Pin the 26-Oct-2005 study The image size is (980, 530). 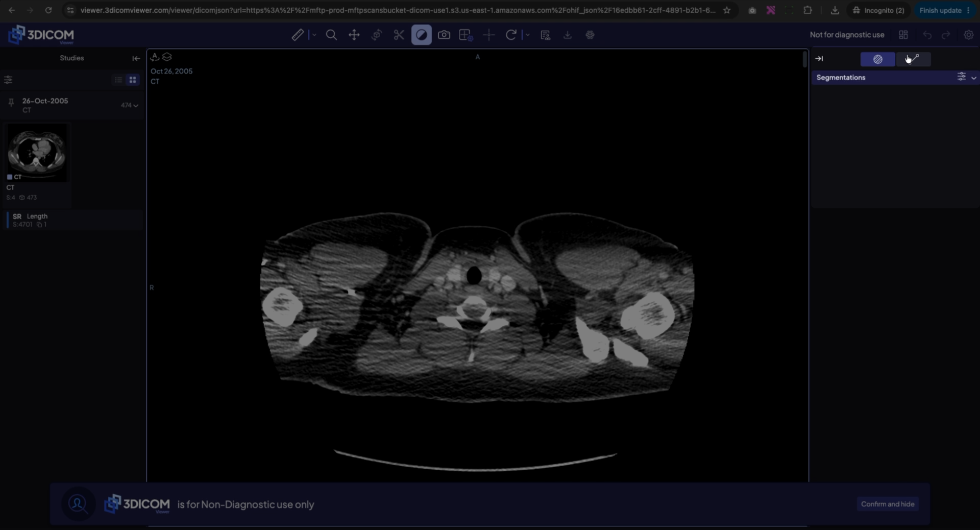tap(11, 103)
